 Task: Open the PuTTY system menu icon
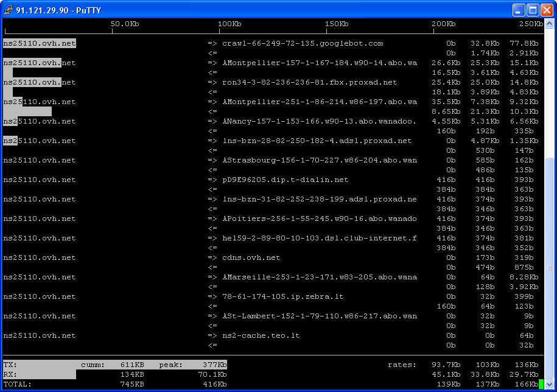click(8, 10)
